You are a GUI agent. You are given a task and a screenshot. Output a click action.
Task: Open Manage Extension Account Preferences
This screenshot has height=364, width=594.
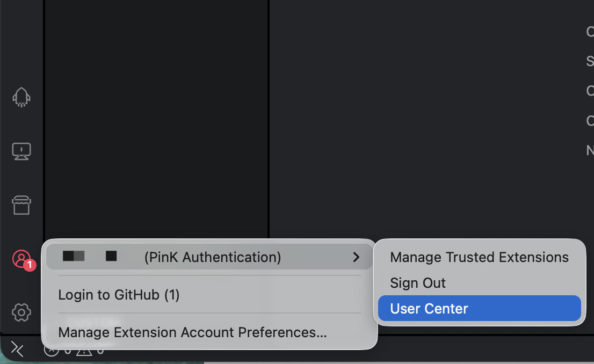pyautogui.click(x=192, y=332)
